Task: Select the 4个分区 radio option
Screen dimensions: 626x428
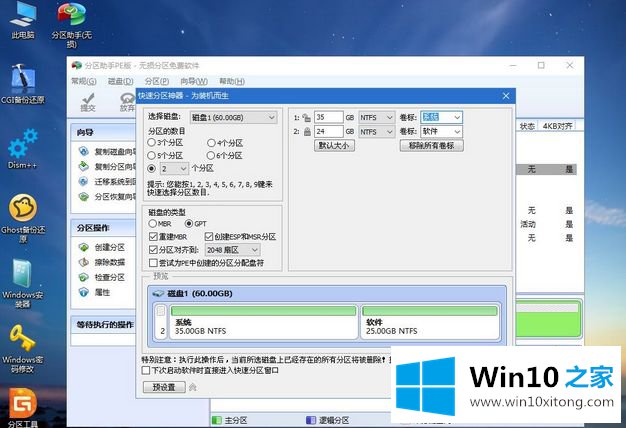Action: coord(211,143)
